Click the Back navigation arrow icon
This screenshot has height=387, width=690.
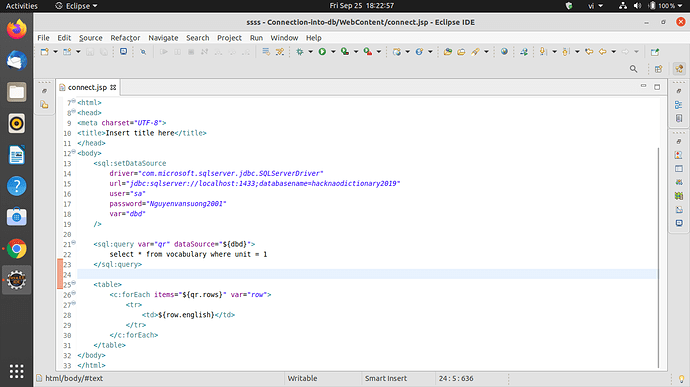(602, 52)
